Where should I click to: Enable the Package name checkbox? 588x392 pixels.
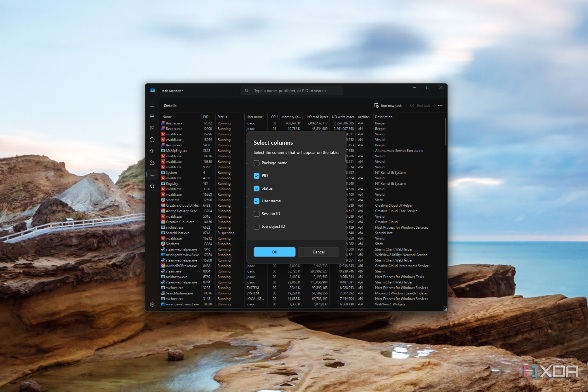[x=256, y=163]
